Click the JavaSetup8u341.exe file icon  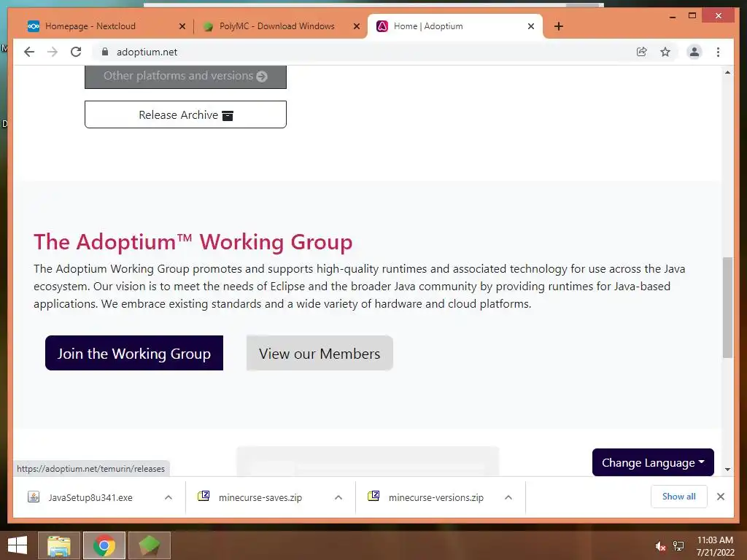(34, 497)
